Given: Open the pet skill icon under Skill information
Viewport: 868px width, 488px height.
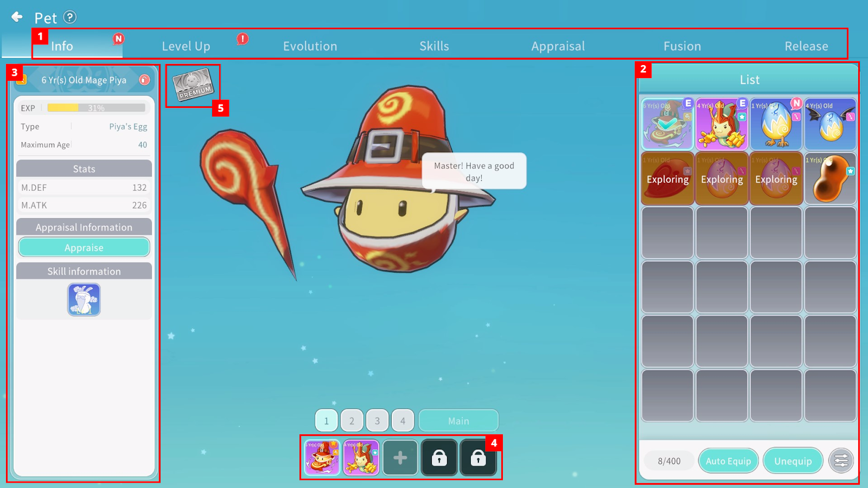Looking at the screenshot, I should click(x=84, y=299).
